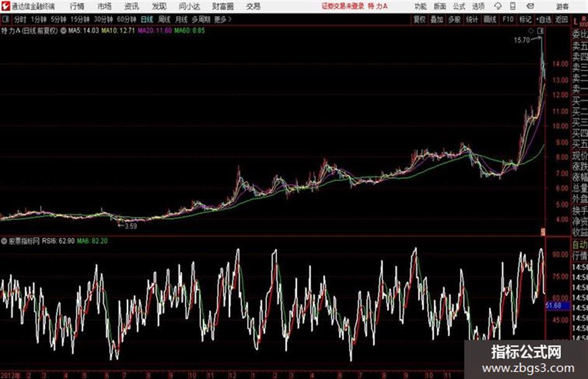Click the 统计 statistics toolbar button
The height and width of the screenshot is (379, 588).
click(x=472, y=19)
